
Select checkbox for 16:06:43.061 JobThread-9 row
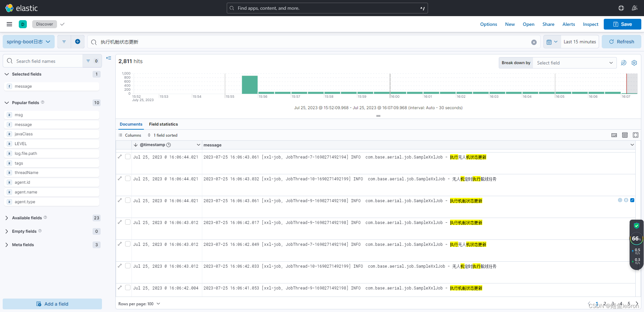tap(128, 200)
